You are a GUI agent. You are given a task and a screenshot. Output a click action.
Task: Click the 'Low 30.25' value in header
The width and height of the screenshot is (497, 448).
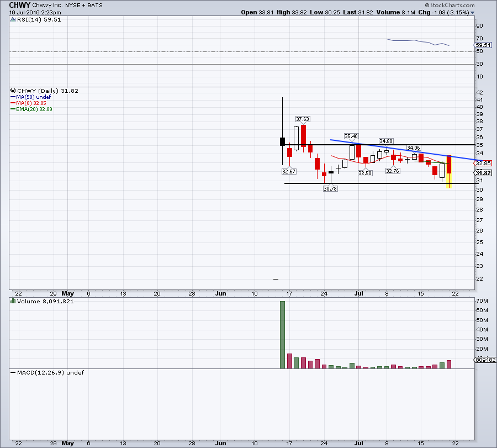point(325,12)
